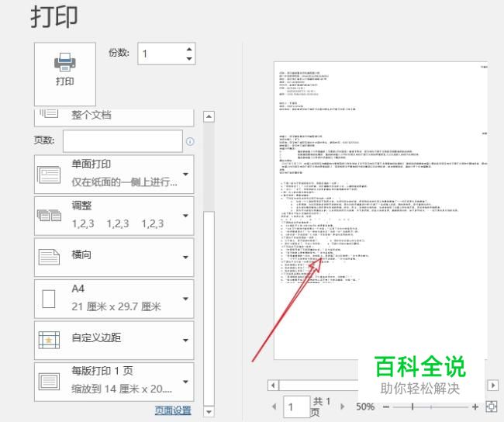Viewport: 504px width, 422px height.
Task: Click settings scrollbar up arrow
Action: [x=209, y=116]
